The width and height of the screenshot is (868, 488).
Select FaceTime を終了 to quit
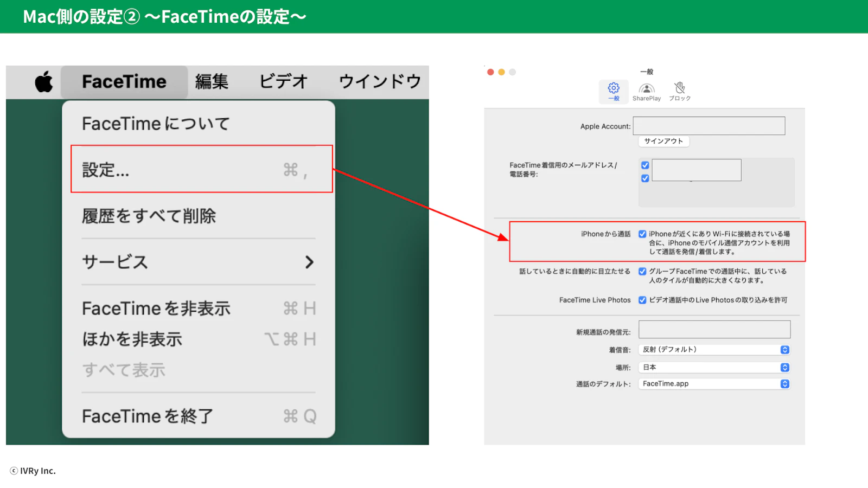[x=199, y=416]
